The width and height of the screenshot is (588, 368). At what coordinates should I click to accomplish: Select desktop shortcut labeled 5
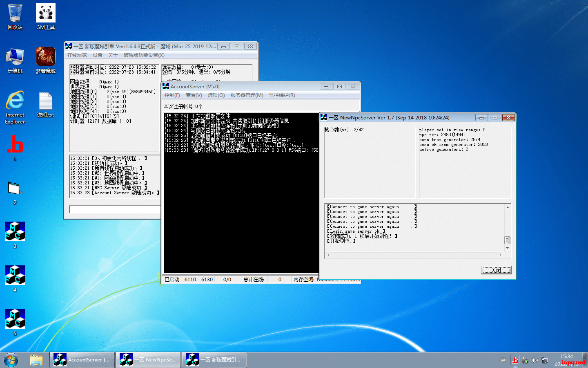[15, 319]
